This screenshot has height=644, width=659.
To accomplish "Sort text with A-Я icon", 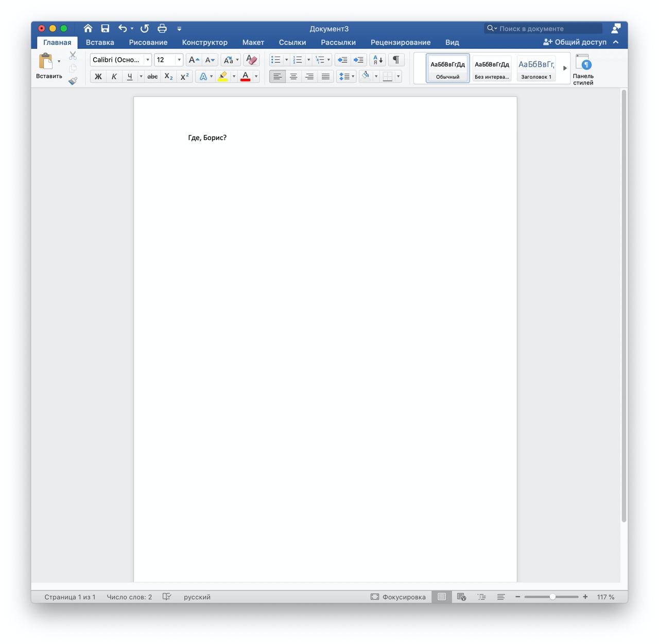I will pyautogui.click(x=377, y=60).
